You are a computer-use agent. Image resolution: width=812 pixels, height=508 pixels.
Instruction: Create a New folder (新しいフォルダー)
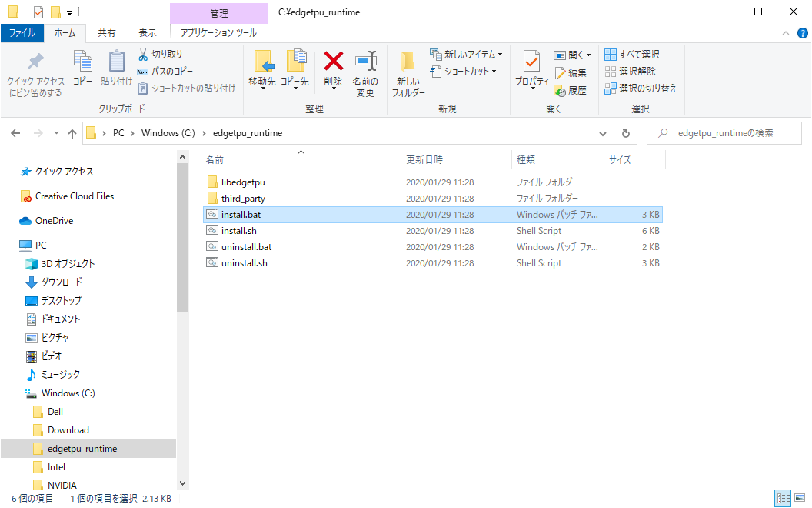point(408,74)
